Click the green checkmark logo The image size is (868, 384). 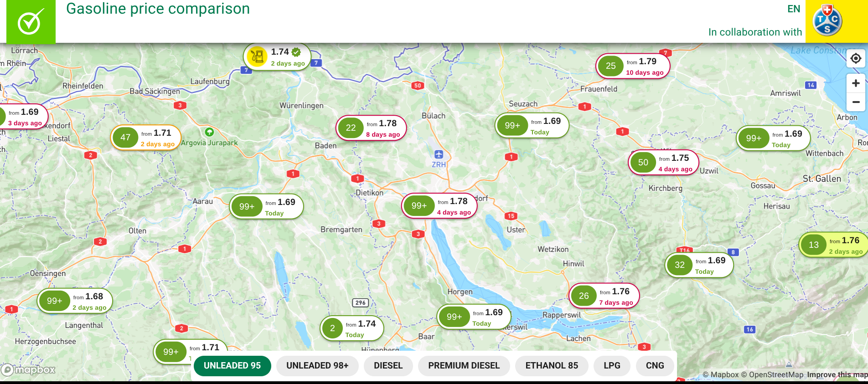pyautogui.click(x=31, y=22)
